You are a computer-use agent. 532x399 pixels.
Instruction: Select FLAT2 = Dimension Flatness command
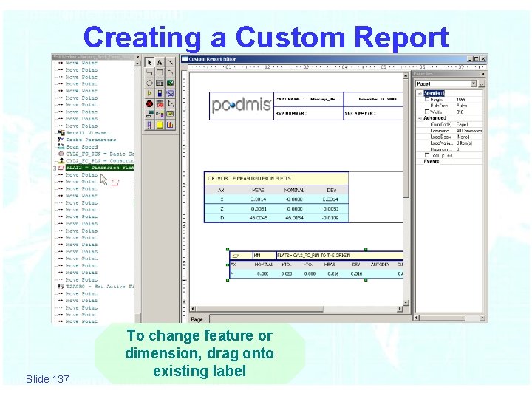(x=100, y=168)
